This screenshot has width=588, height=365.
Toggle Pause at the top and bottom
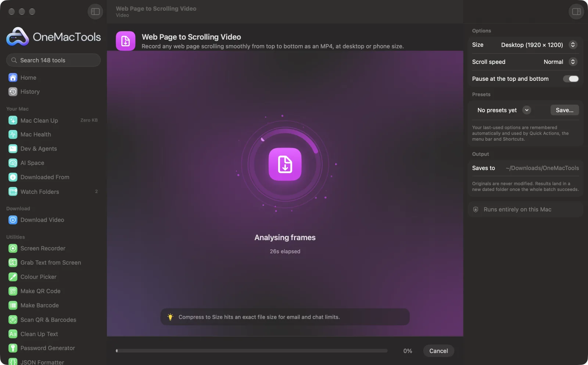(x=571, y=79)
